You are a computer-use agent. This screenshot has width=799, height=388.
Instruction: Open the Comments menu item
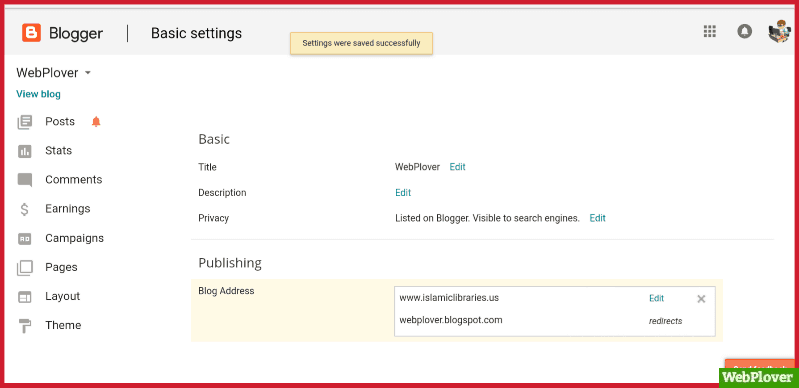[73, 179]
